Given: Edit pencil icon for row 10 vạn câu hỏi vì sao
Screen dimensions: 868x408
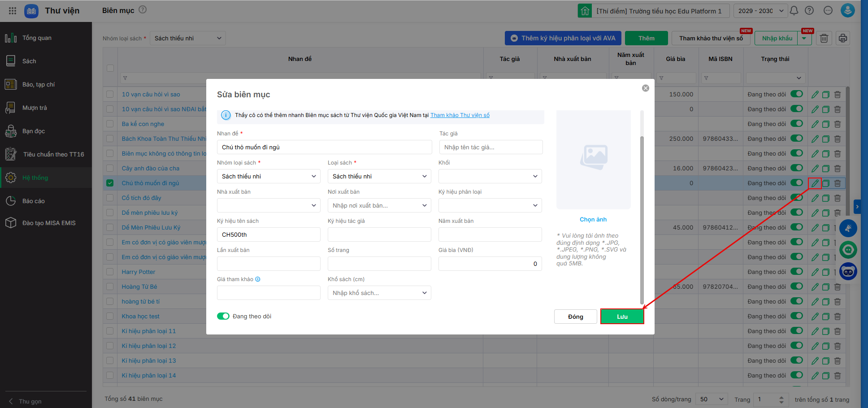Looking at the screenshot, I should coord(815,95).
